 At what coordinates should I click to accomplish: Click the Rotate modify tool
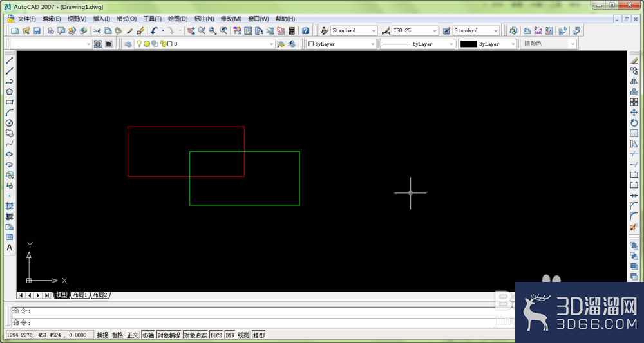click(634, 123)
